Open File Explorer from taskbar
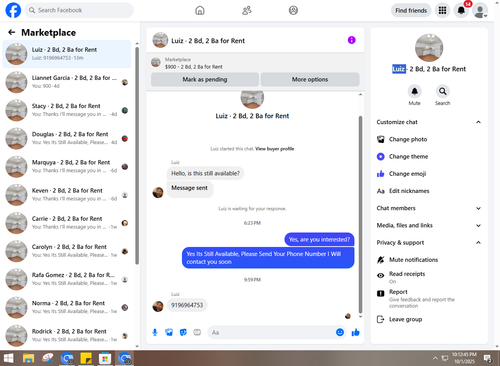The image size is (500, 366). tap(28, 358)
